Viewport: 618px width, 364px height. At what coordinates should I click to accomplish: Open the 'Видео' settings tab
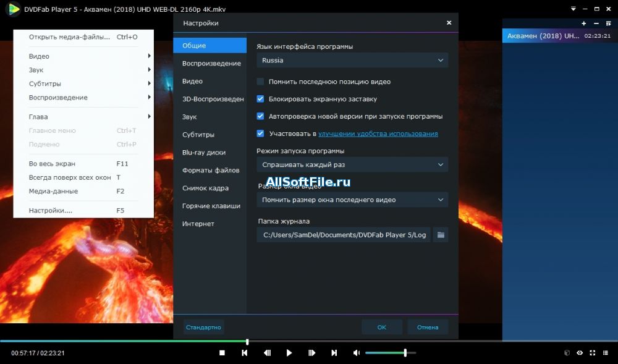pyautogui.click(x=210, y=81)
